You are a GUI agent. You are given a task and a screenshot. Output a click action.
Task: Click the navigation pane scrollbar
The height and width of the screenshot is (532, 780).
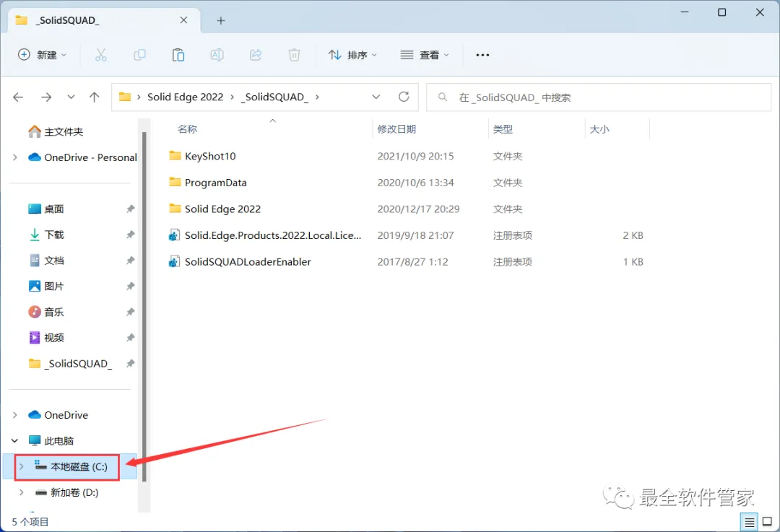point(144,306)
